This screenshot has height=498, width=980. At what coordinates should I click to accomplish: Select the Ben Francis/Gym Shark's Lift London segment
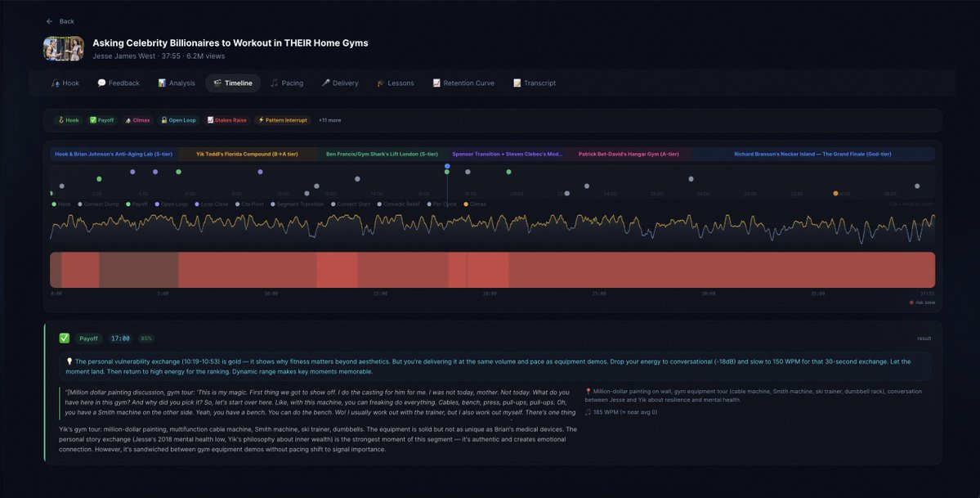coord(382,154)
